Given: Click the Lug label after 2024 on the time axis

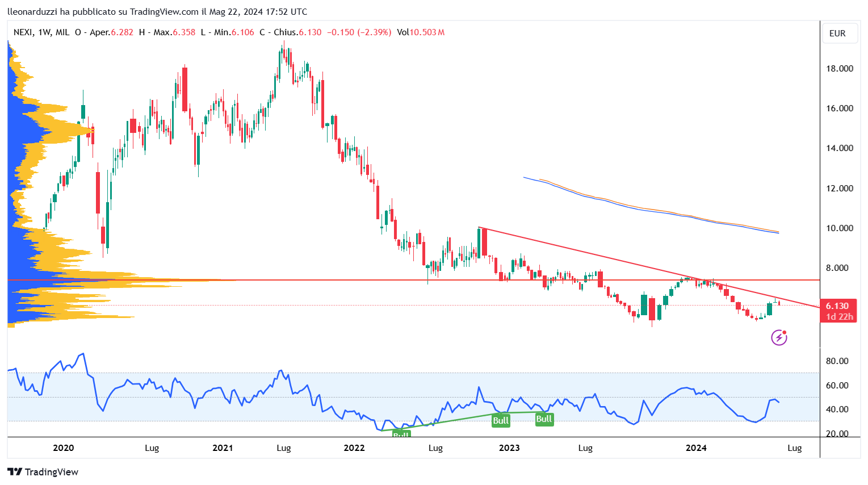Looking at the screenshot, I should point(795,448).
